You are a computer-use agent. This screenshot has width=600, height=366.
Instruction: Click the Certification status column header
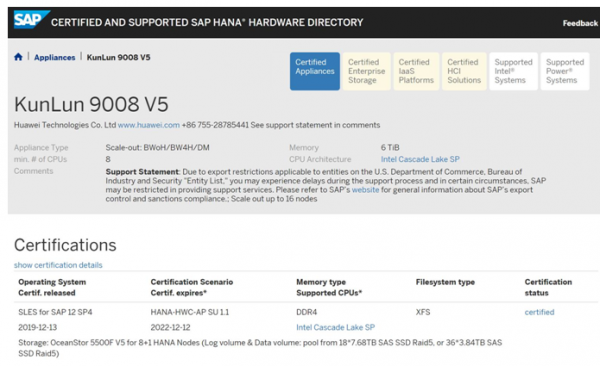pyautogui.click(x=548, y=287)
